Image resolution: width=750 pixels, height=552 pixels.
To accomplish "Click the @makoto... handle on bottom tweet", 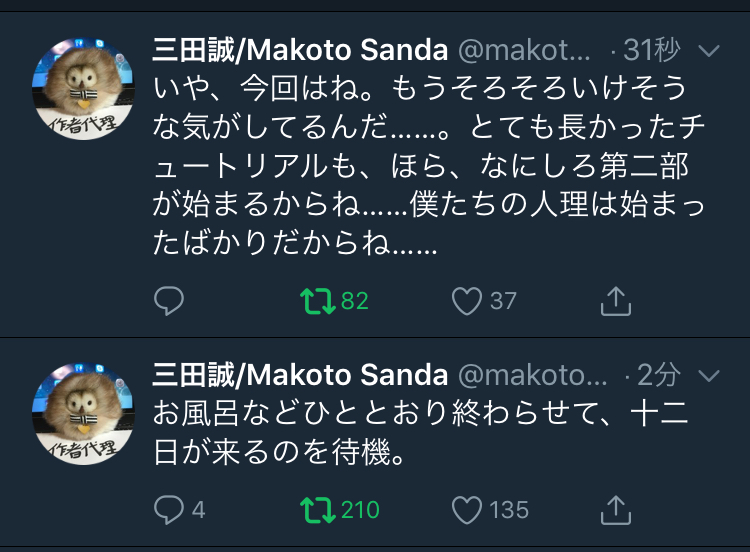I will point(532,375).
